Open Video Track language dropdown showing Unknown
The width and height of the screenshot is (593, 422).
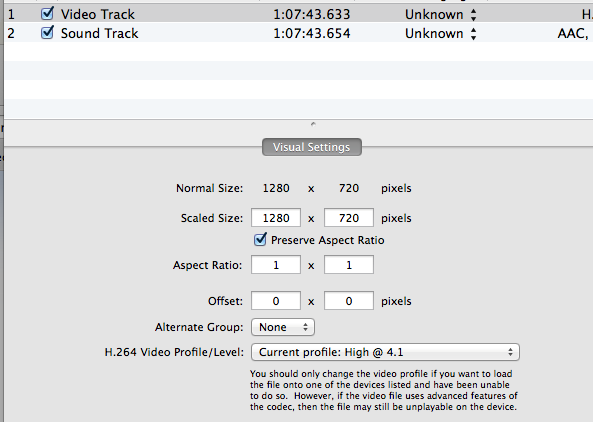tap(440, 14)
